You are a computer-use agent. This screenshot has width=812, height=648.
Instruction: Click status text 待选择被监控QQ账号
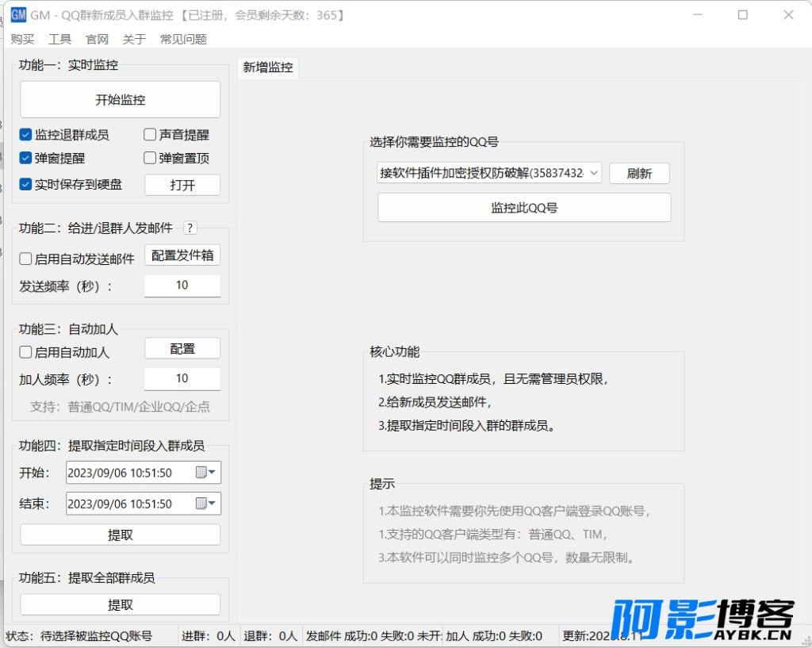96,635
